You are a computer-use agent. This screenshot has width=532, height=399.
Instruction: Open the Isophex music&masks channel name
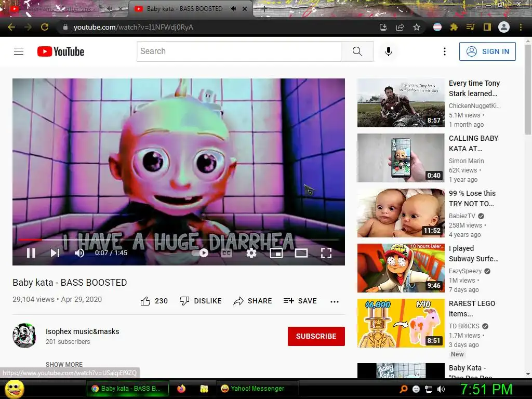click(83, 331)
